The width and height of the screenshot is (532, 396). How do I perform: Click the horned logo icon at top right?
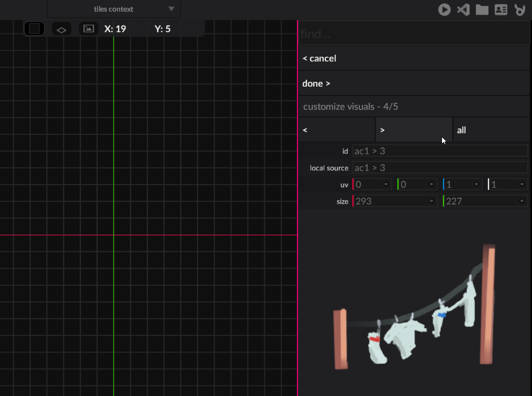tap(519, 10)
